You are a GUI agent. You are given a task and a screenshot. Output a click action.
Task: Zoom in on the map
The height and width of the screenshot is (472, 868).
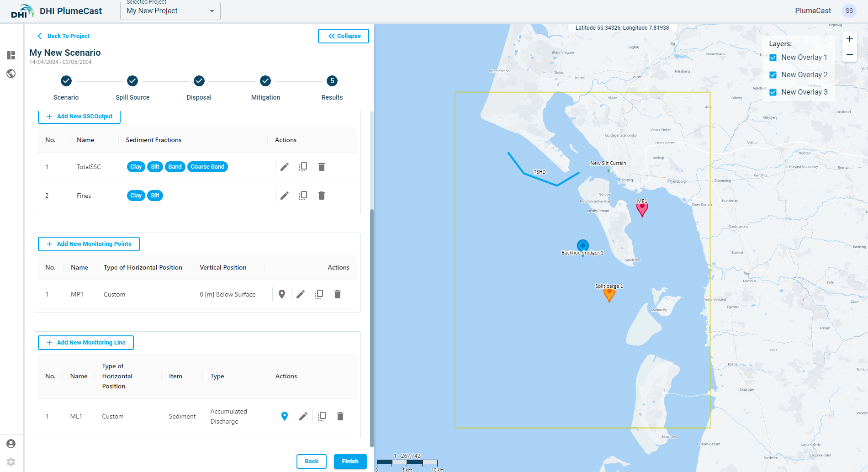pyautogui.click(x=849, y=39)
